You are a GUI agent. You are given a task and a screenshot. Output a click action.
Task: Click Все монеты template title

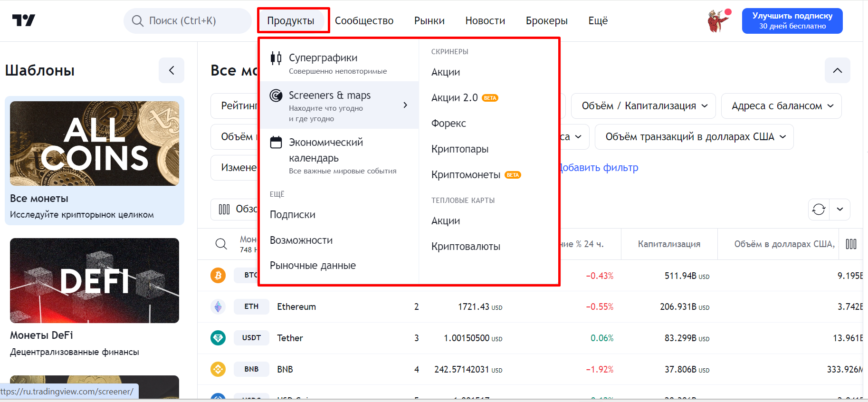point(39,199)
